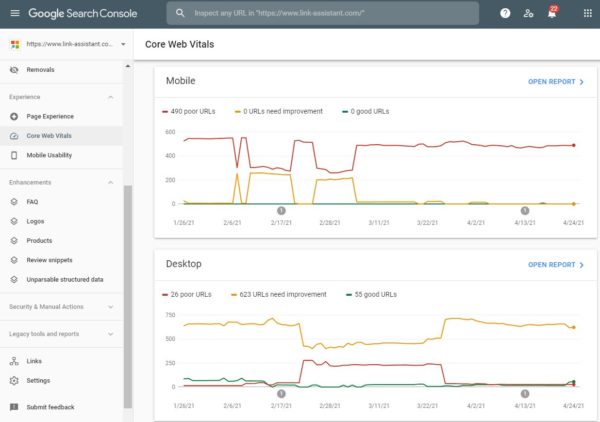Image resolution: width=600 pixels, height=422 pixels.
Task: Collapse the Enhancements section chevron
Action: (111, 182)
